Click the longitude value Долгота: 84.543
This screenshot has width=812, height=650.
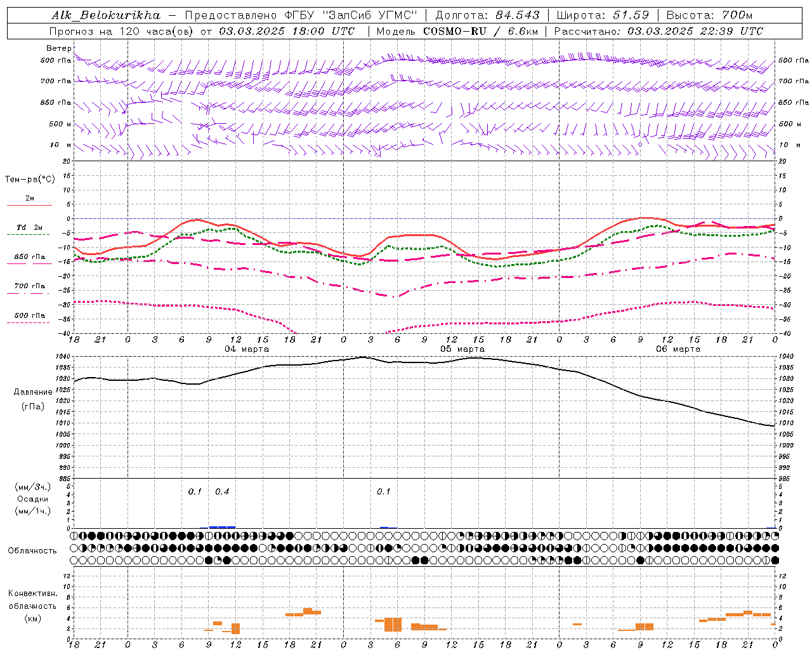pos(488,15)
